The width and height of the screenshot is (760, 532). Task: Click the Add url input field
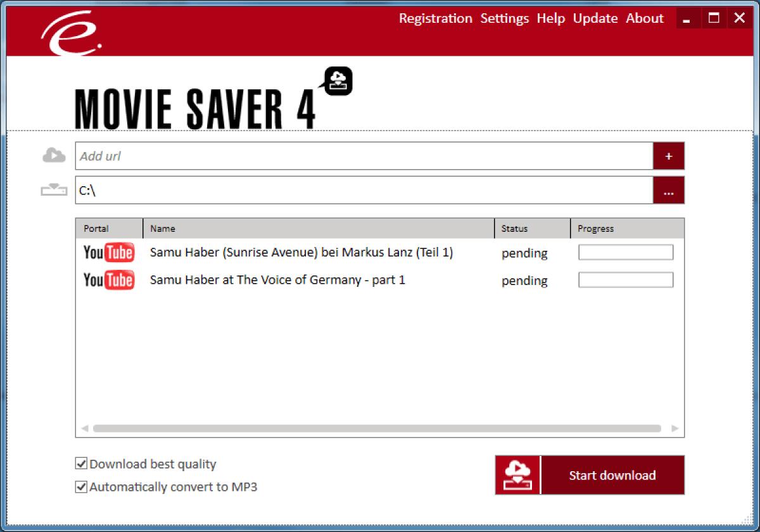361,156
